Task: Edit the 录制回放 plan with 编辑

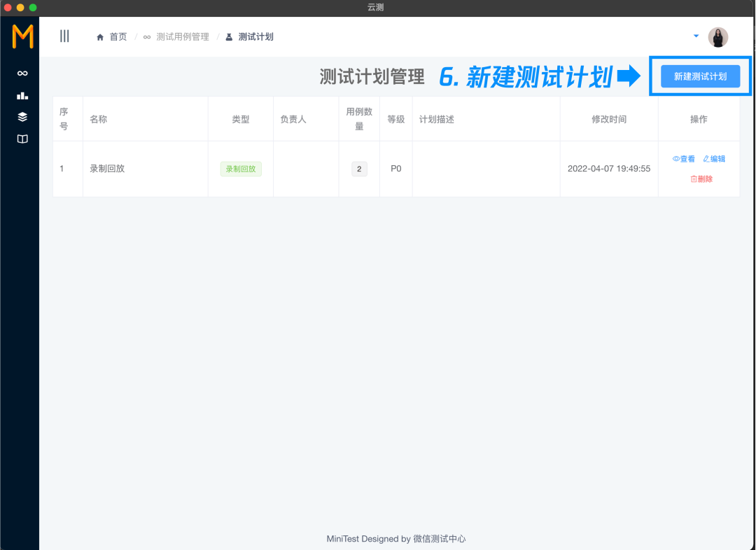Action: pyautogui.click(x=714, y=159)
